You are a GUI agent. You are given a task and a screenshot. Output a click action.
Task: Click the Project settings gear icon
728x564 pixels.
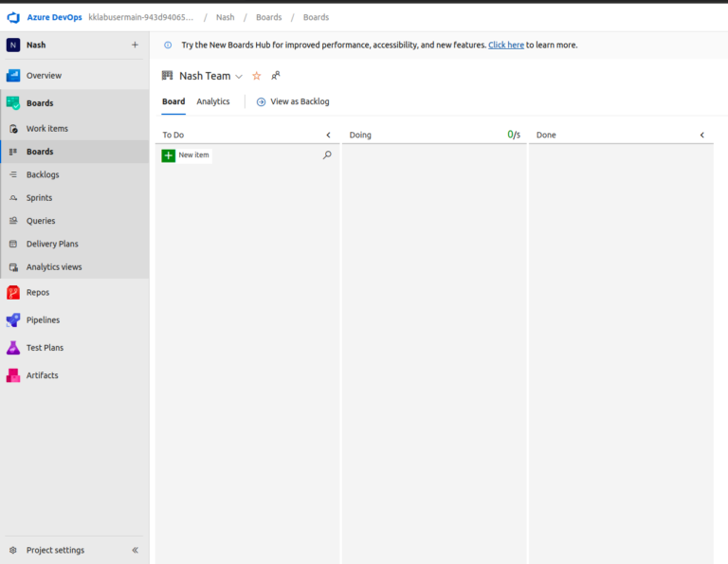click(x=13, y=550)
